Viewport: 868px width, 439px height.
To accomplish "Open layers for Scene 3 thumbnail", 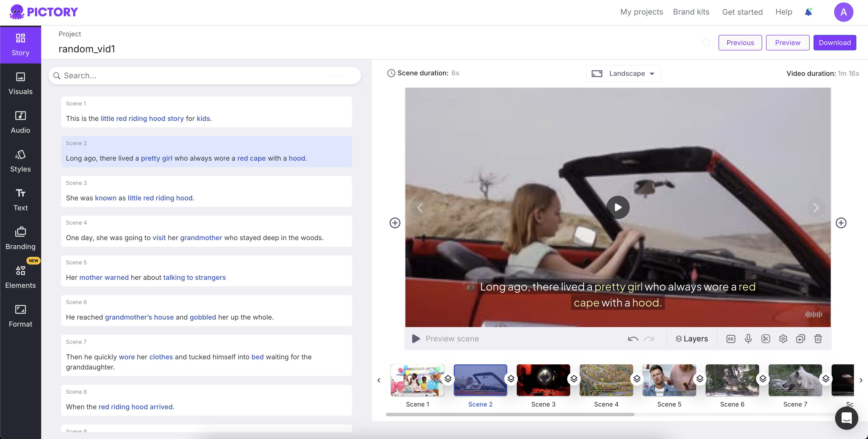I will [574, 379].
